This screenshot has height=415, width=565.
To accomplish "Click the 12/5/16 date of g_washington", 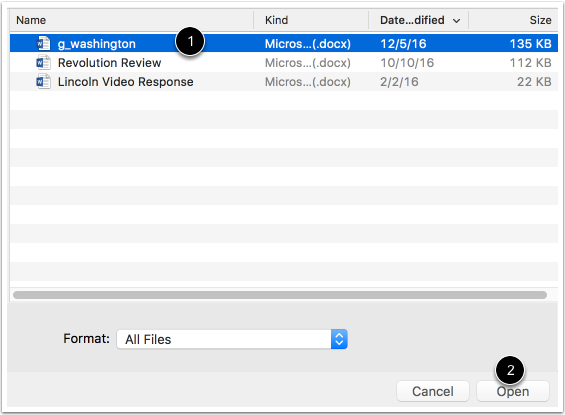I will click(x=403, y=44).
